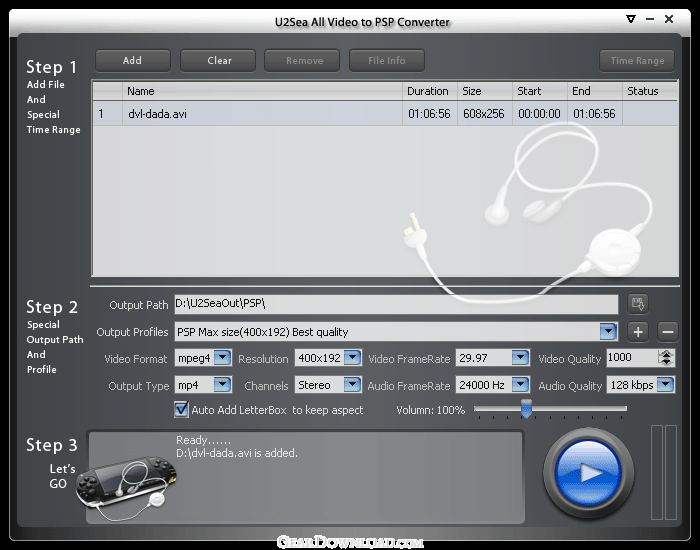Click the 'D:\dvl-dada.avi is added.' log line
The width and height of the screenshot is (700, 550).
(237, 453)
